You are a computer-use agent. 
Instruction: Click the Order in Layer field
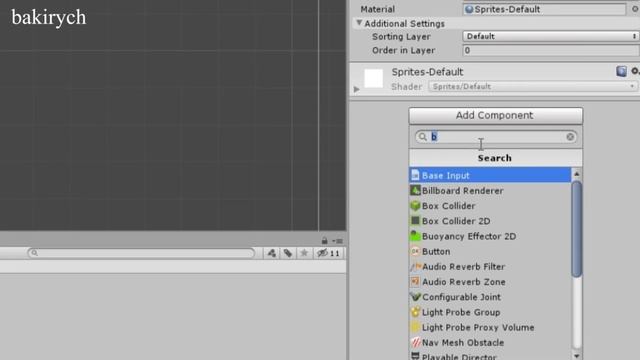click(x=551, y=50)
